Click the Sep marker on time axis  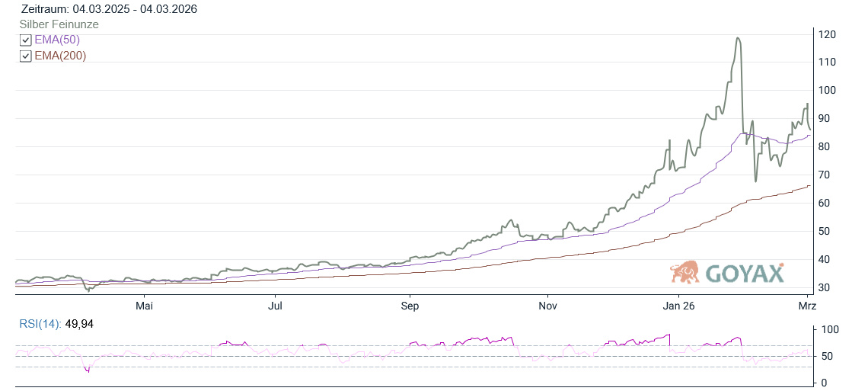click(x=410, y=306)
